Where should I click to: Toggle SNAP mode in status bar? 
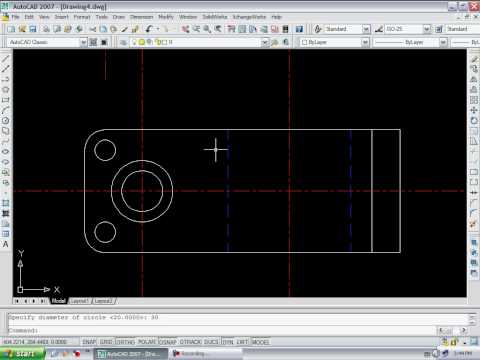pyautogui.click(x=89, y=342)
